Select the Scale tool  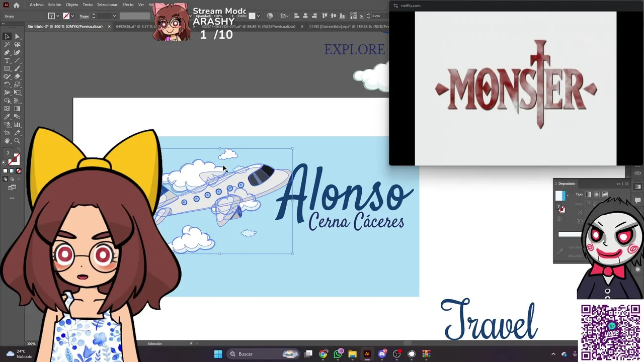[17, 84]
